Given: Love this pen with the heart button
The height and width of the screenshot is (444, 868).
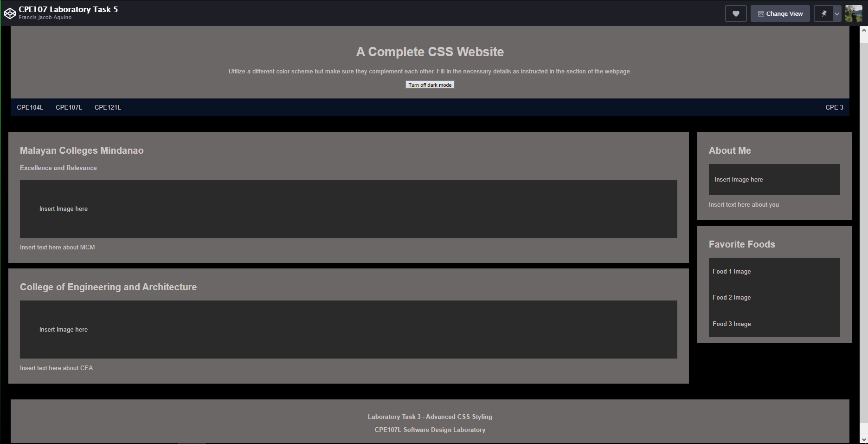Looking at the screenshot, I should [x=735, y=13].
